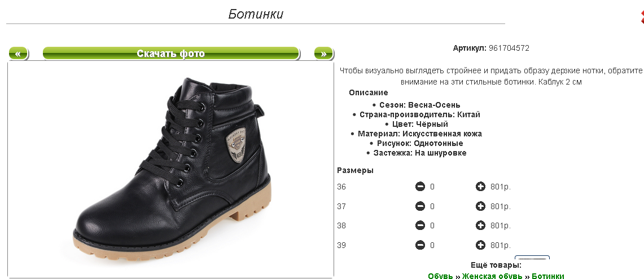644x279 pixels.
Task: Click the Скачать фото button
Action: click(171, 54)
